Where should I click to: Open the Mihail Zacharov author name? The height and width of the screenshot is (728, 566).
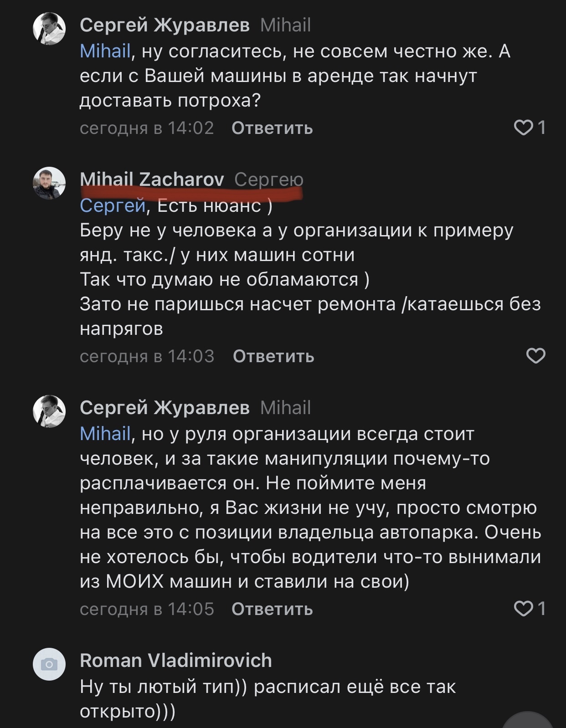tap(152, 179)
